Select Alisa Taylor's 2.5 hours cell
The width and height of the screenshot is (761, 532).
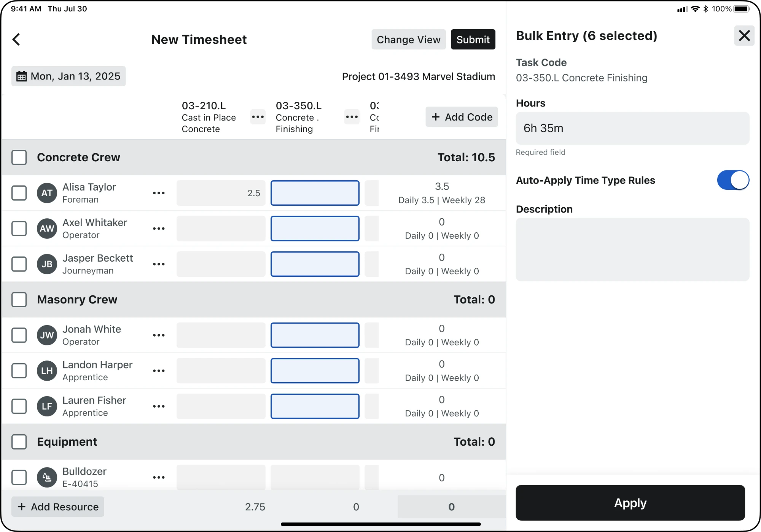[221, 193]
